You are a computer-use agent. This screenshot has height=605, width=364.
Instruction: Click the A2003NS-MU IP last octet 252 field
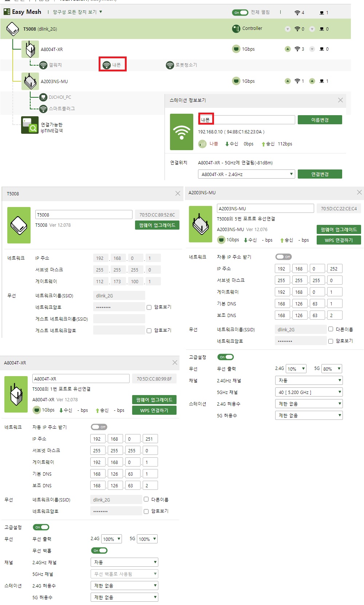pyautogui.click(x=335, y=269)
